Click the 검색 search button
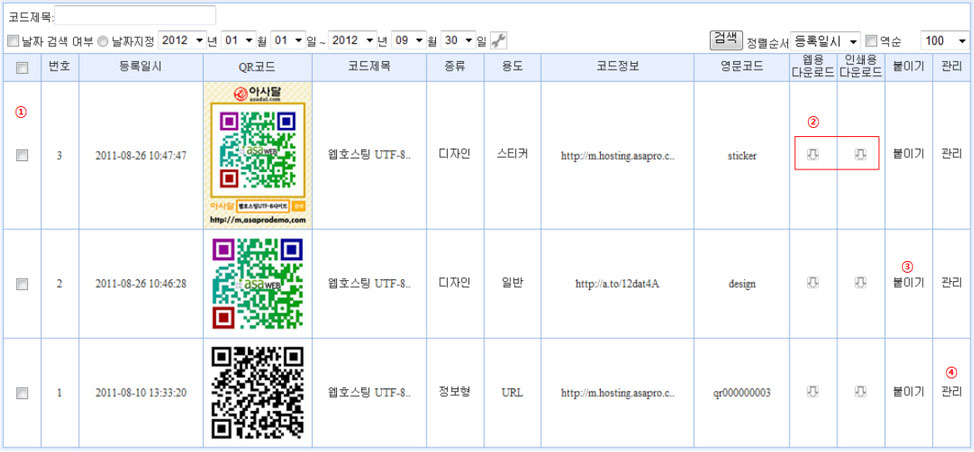The width and height of the screenshot is (974, 452). [725, 39]
